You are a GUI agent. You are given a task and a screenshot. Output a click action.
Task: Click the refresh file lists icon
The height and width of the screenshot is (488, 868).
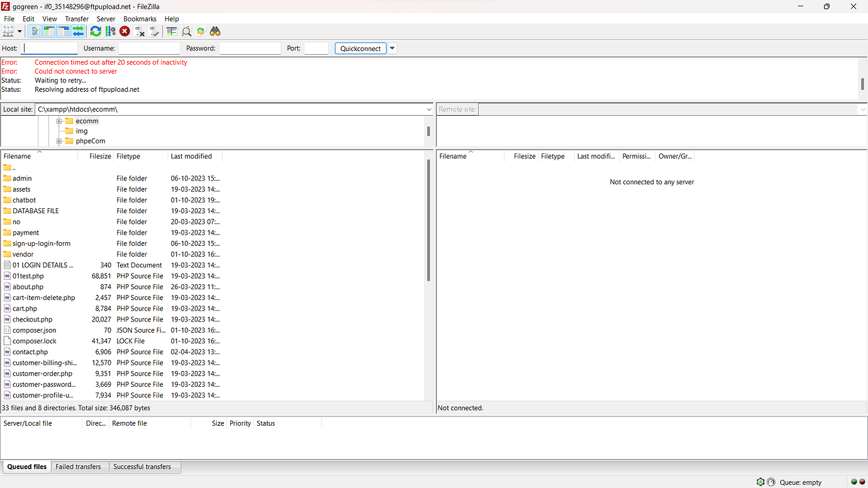96,31
